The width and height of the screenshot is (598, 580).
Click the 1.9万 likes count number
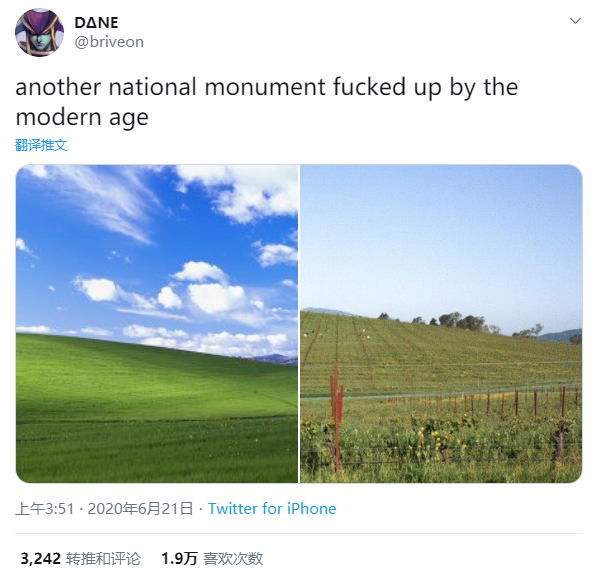click(179, 559)
